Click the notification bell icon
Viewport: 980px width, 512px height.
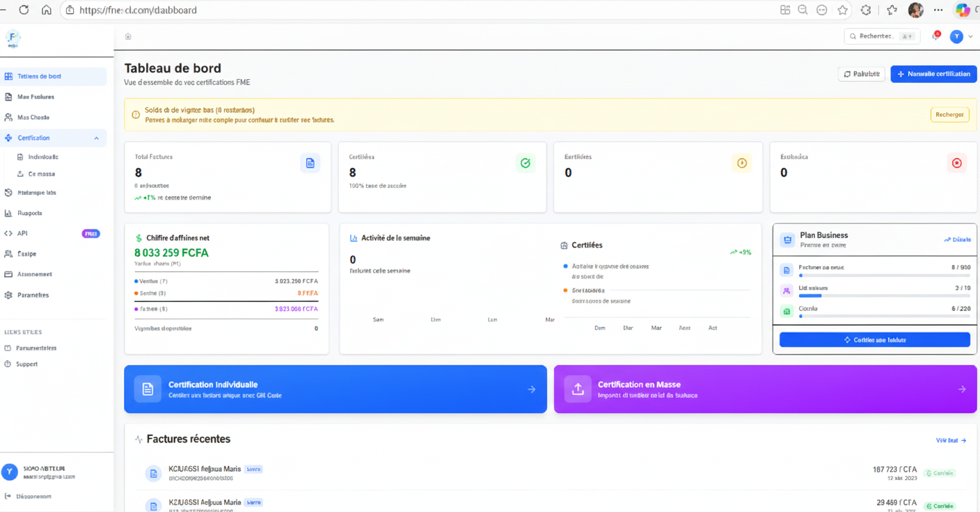[x=935, y=36]
